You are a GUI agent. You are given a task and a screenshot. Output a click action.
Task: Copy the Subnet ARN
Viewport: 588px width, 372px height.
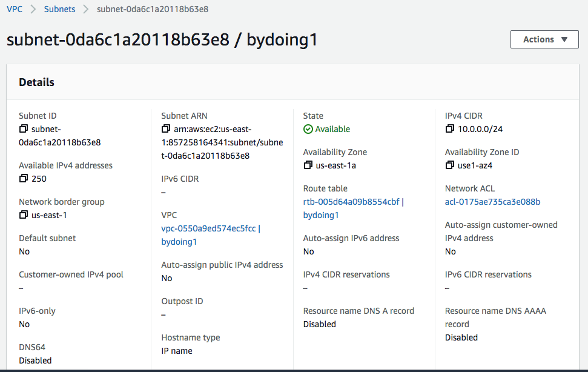(165, 129)
